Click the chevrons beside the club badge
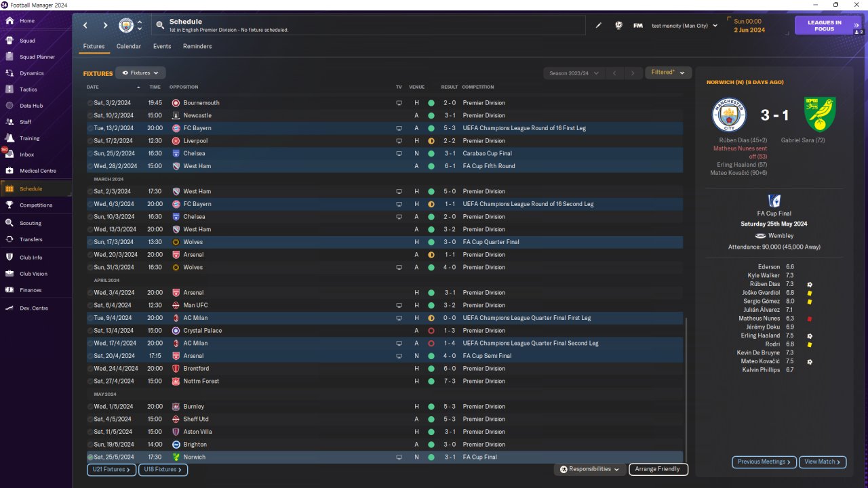The height and width of the screenshot is (488, 868). [x=140, y=26]
